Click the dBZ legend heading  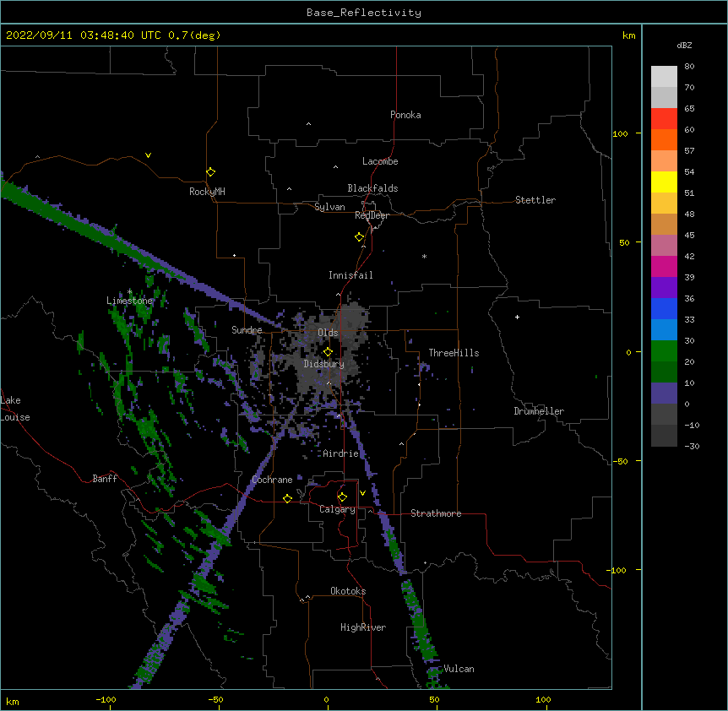684,45
